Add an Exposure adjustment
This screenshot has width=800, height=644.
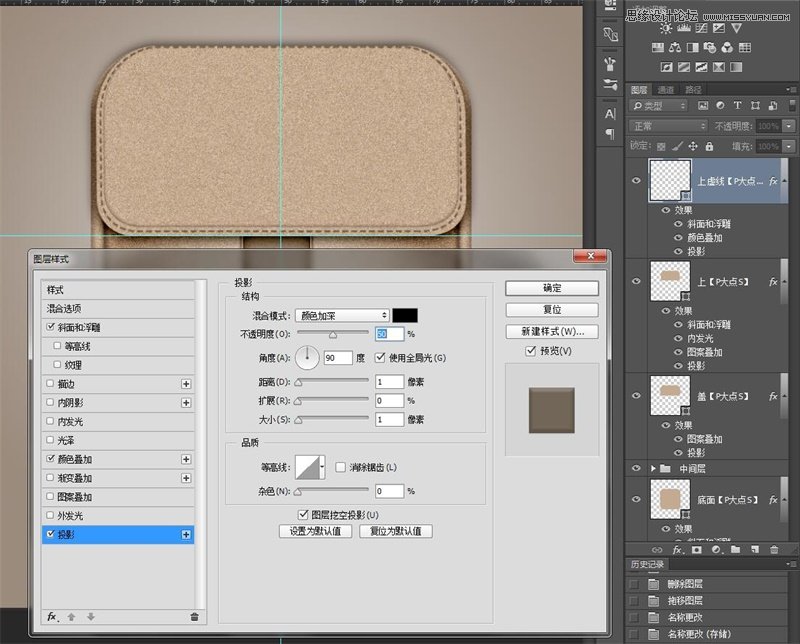coord(718,28)
